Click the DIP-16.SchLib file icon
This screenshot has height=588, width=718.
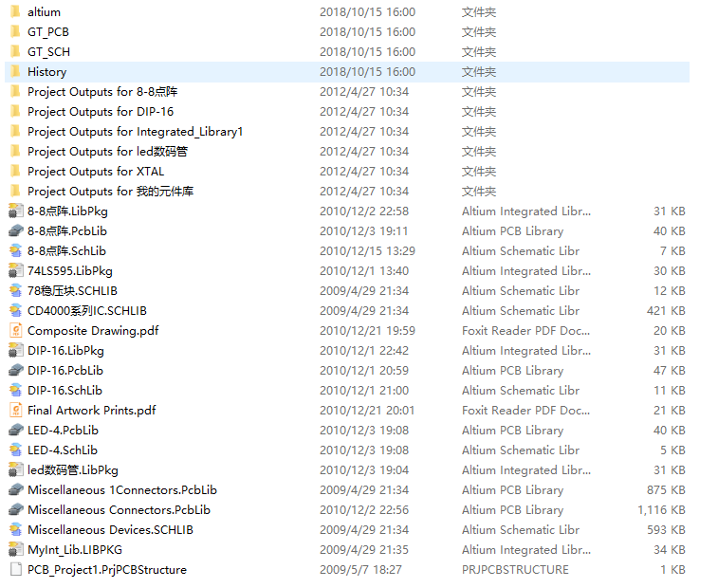click(x=15, y=391)
